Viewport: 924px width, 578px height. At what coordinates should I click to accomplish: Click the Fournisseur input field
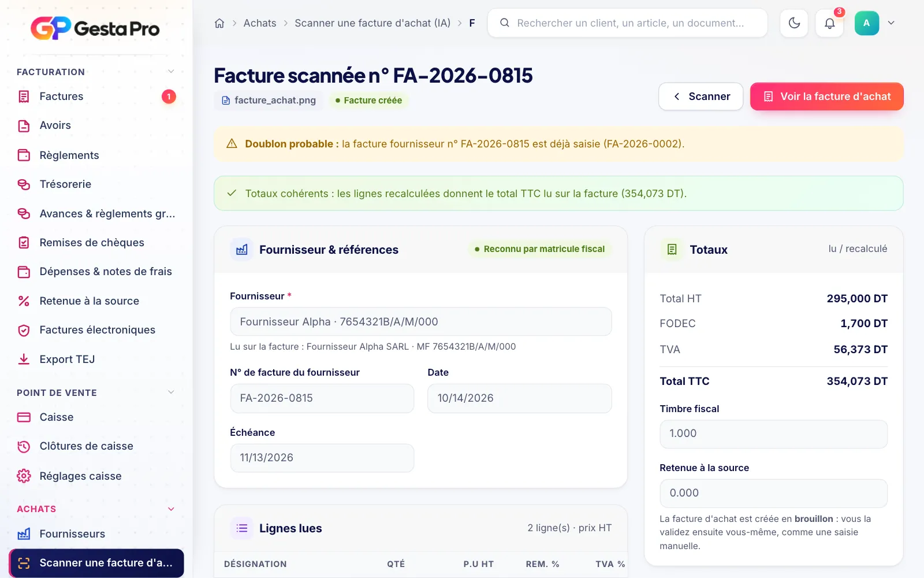(x=421, y=321)
